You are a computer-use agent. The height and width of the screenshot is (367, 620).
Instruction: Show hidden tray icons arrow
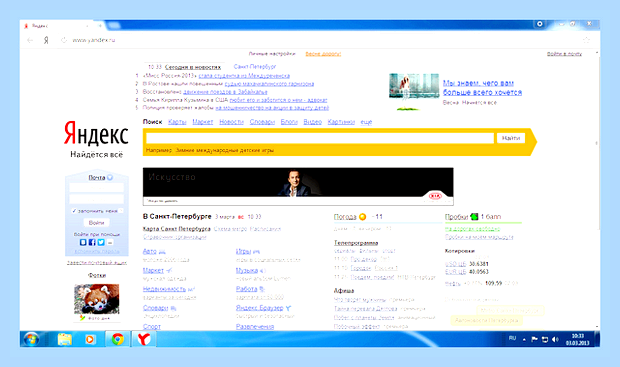pos(524,339)
